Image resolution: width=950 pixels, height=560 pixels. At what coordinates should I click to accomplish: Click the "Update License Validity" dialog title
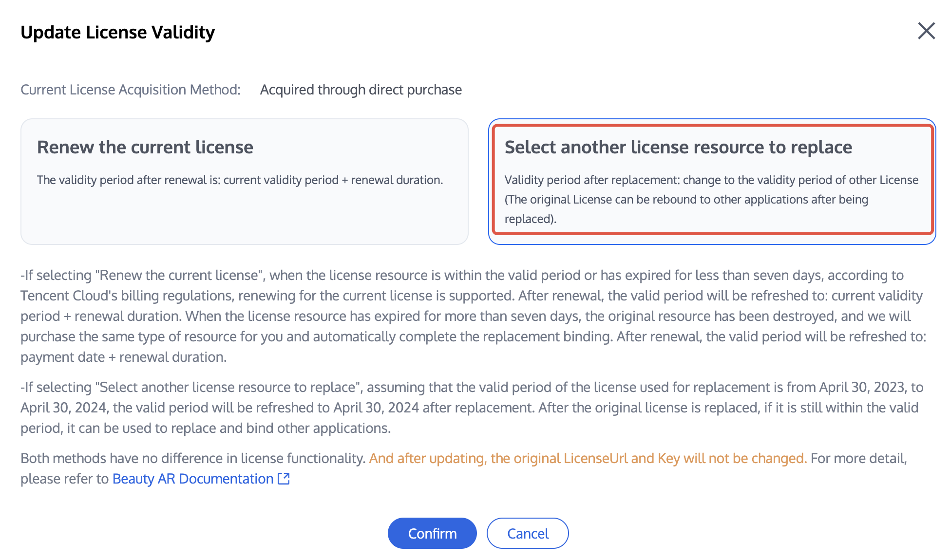[117, 32]
